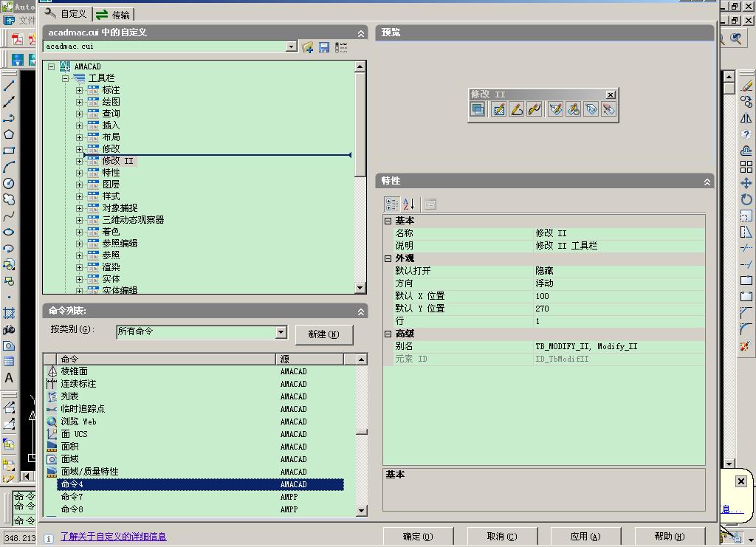This screenshot has width=756, height=547.
Task: Click the save customization file icon
Action: click(324, 47)
